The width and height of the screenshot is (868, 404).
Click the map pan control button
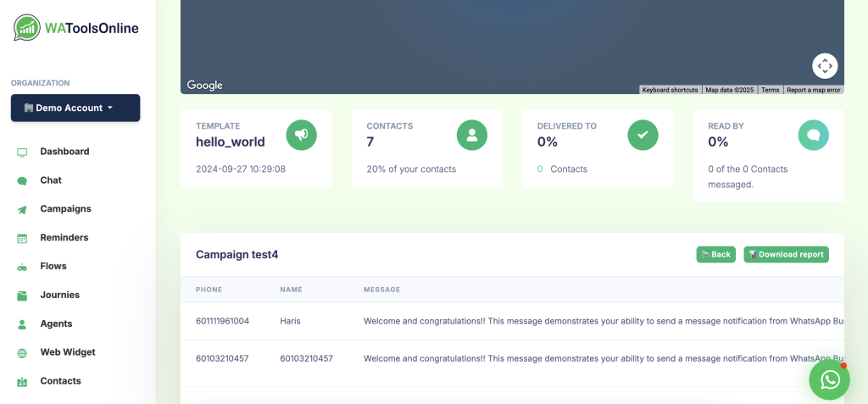pos(825,66)
